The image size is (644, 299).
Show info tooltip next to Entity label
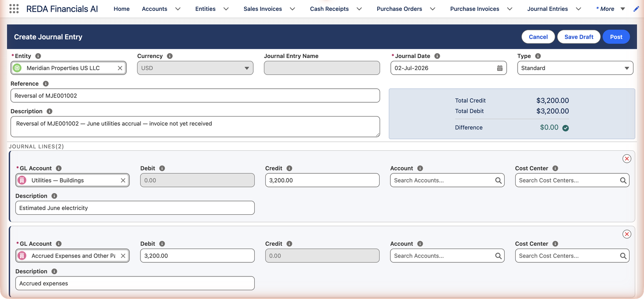[38, 56]
